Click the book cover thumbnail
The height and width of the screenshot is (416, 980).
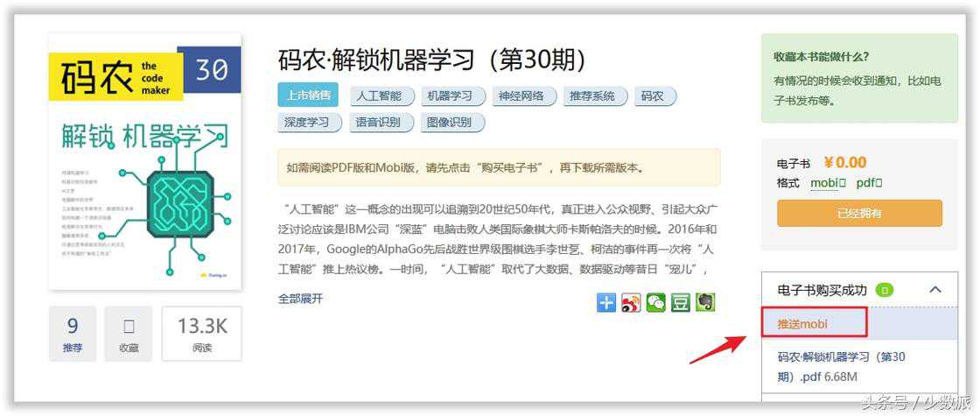145,162
